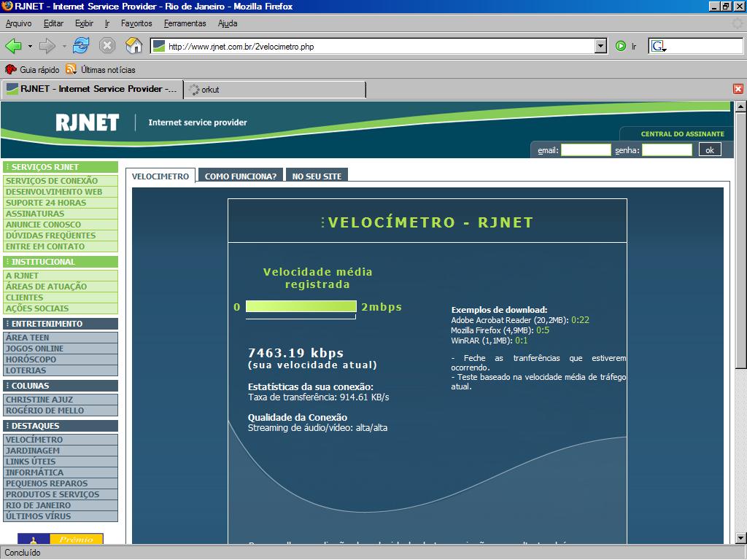747x560 pixels.
Task: Click into the address bar URL text
Action: coord(241,47)
